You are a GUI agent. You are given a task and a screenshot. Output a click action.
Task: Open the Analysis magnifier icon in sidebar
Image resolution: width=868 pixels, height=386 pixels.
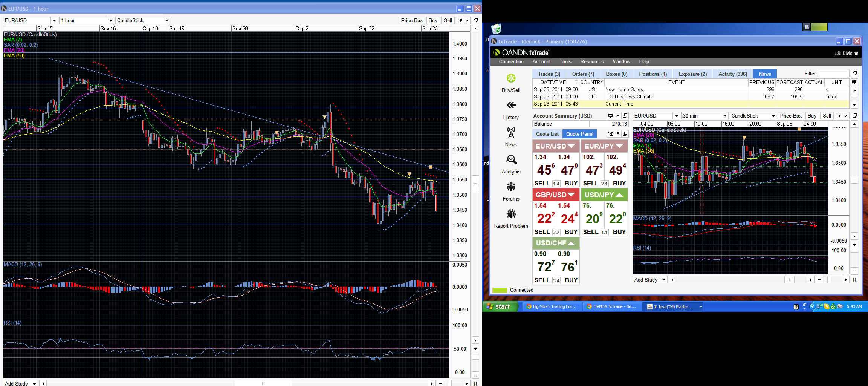(511, 159)
